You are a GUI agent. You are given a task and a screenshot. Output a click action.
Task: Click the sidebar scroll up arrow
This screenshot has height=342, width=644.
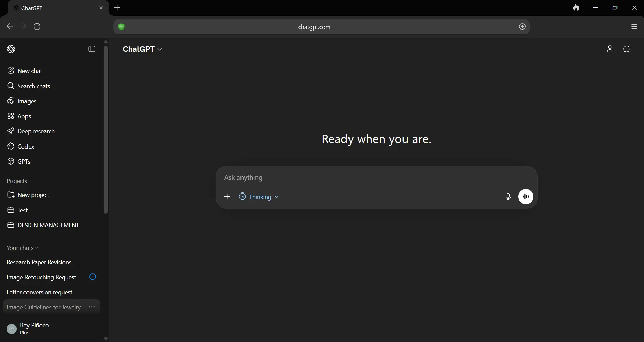(106, 42)
